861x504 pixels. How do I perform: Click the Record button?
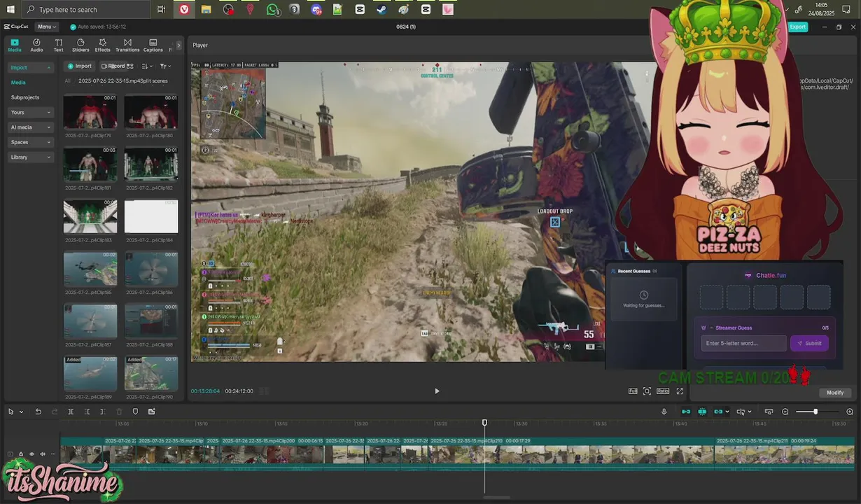point(113,66)
